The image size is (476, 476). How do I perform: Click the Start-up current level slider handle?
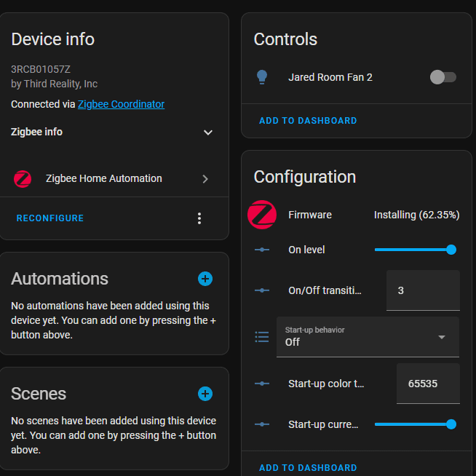pos(451,424)
